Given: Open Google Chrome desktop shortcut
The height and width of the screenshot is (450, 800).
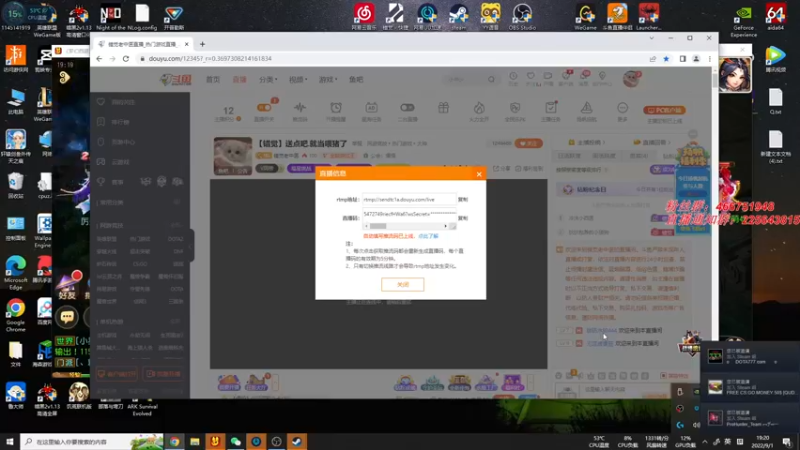Looking at the screenshot, I should [15, 315].
